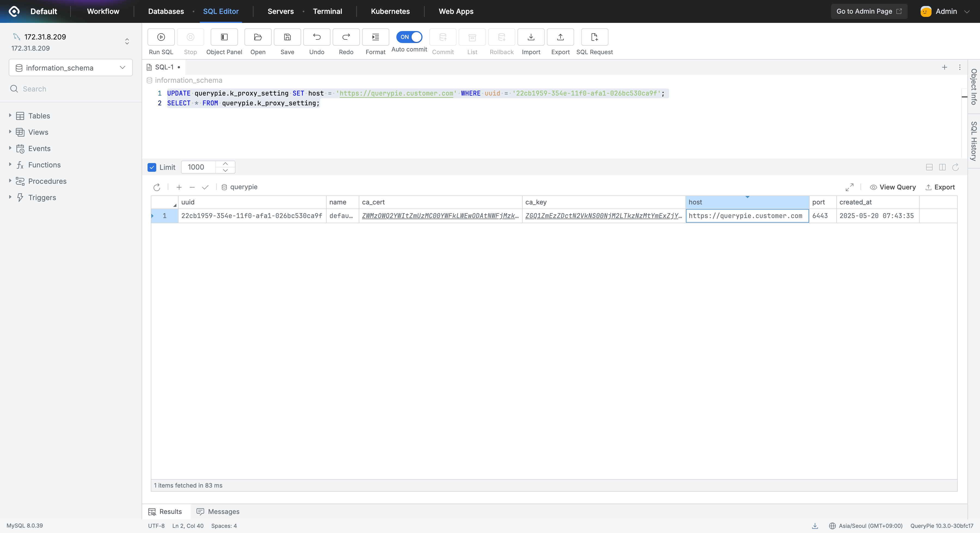Expand the Tables tree node
980x533 pixels.
[x=10, y=116]
